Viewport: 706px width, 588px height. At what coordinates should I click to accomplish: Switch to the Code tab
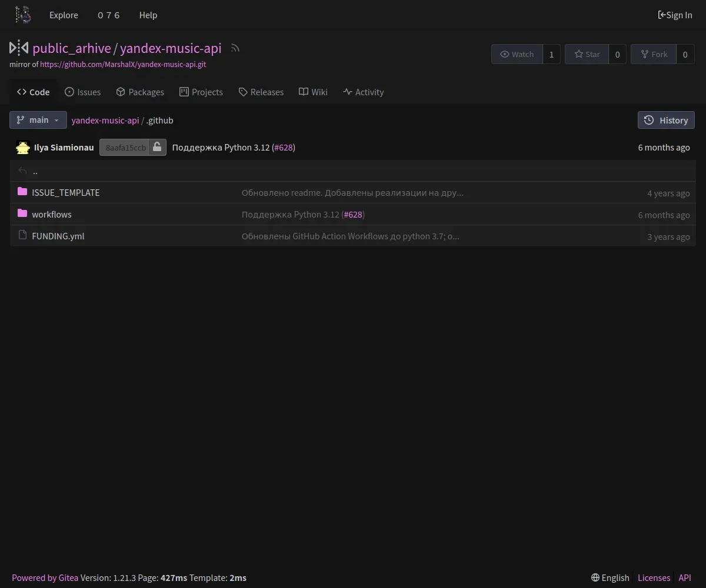click(34, 92)
